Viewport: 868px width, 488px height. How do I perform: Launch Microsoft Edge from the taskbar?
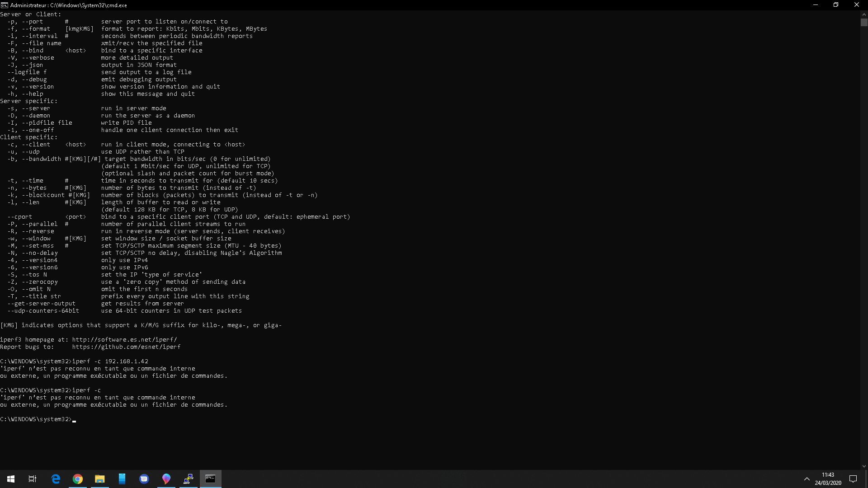point(56,479)
